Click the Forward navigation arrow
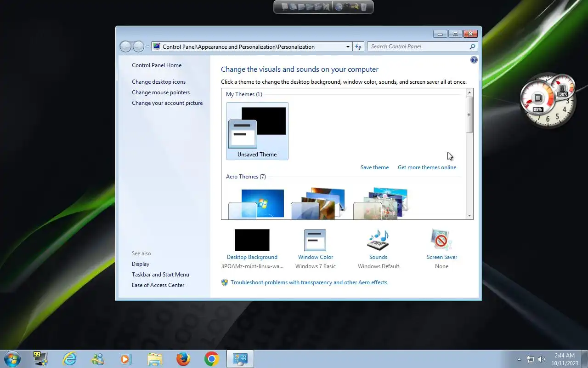This screenshot has height=368, width=588. 138,46
